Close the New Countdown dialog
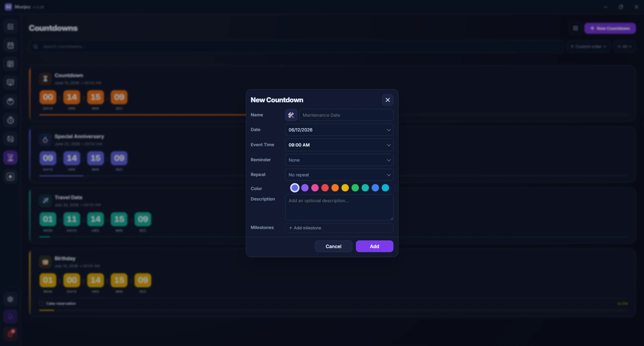 [387, 100]
